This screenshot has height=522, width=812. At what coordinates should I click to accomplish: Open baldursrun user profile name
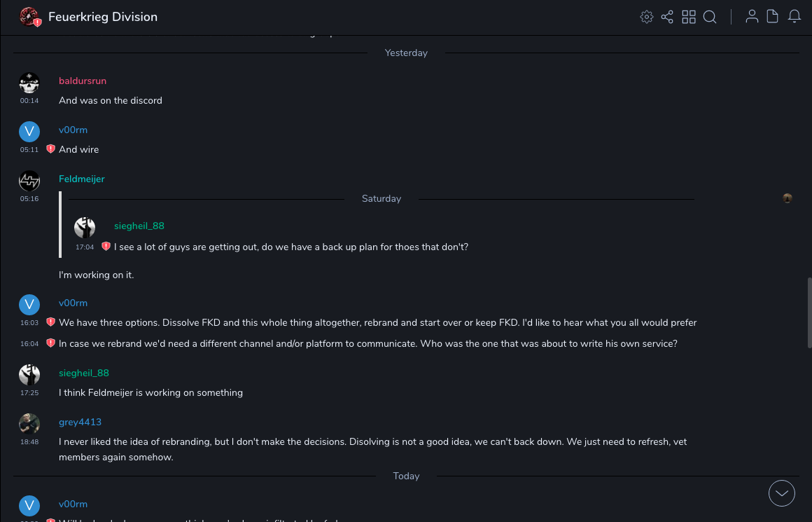83,81
